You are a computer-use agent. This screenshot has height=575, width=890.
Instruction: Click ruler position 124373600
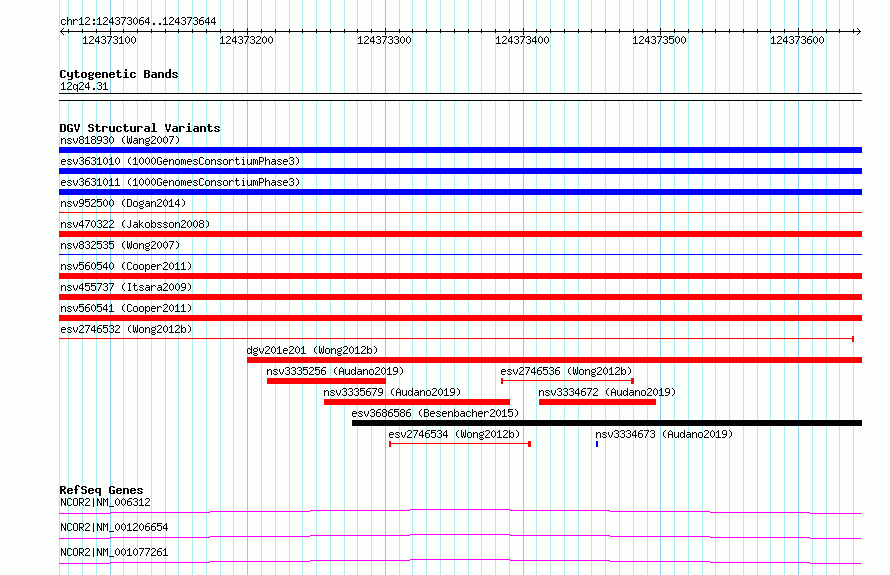coord(797,40)
